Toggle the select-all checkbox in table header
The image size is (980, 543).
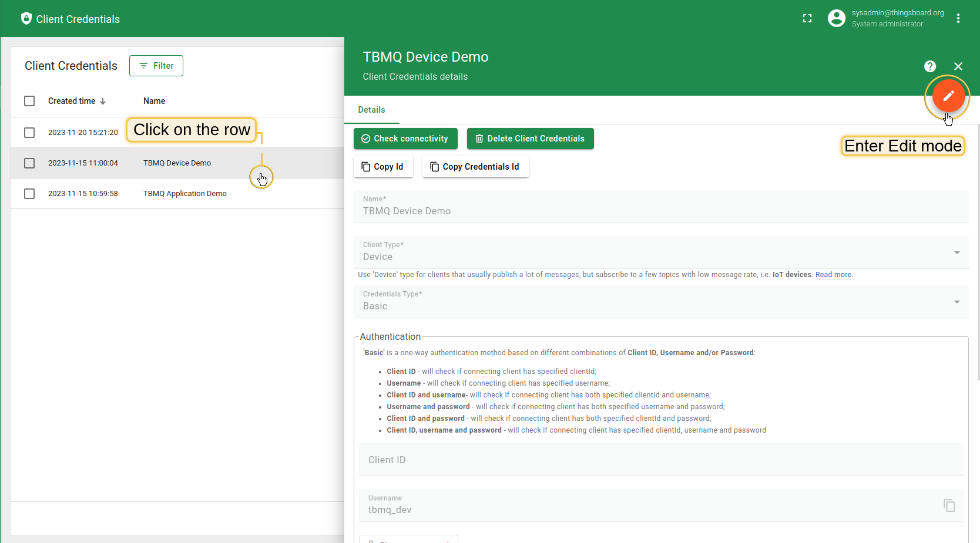coord(29,101)
